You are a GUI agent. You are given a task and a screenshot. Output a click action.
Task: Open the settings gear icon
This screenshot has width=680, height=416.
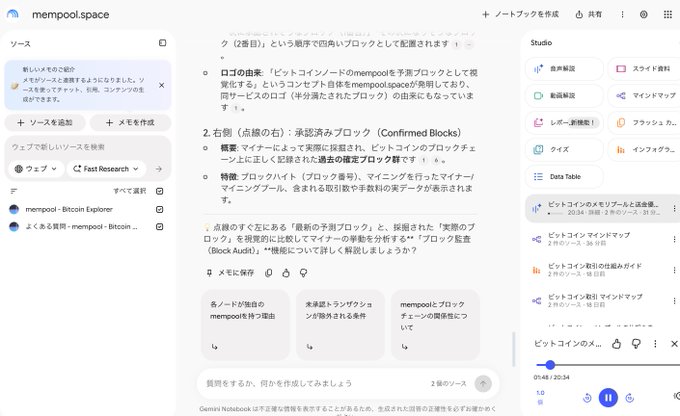(644, 14)
